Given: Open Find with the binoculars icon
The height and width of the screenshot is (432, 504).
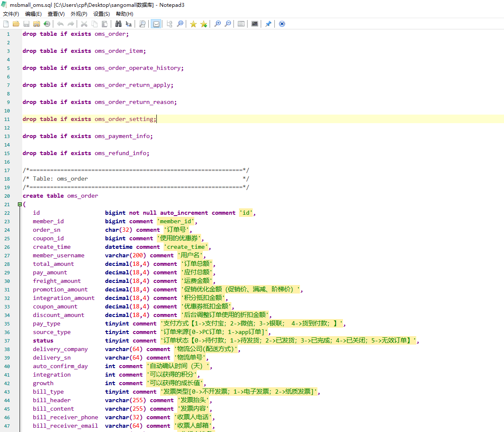Looking at the screenshot, I should coord(118,24).
